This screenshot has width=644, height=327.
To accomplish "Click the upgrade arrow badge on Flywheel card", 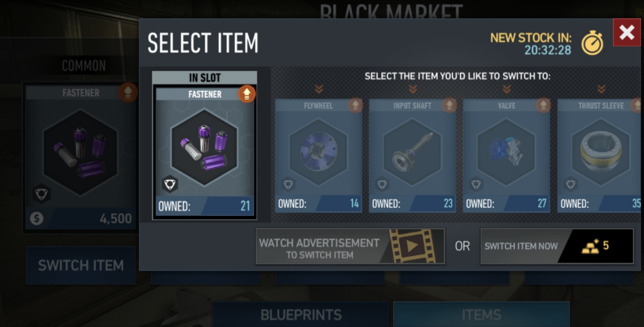I will [355, 105].
